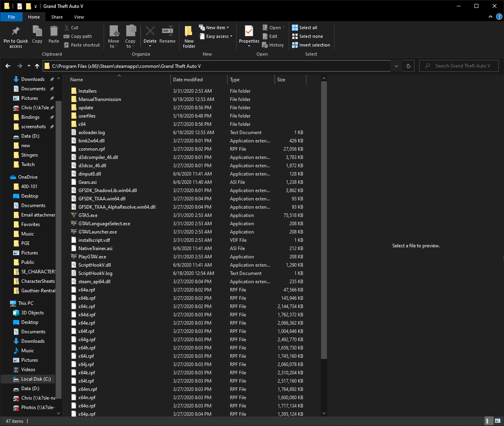This screenshot has height=426, width=504.
Task: Click the Paste icon in the ribbon
Action: pyautogui.click(x=54, y=35)
